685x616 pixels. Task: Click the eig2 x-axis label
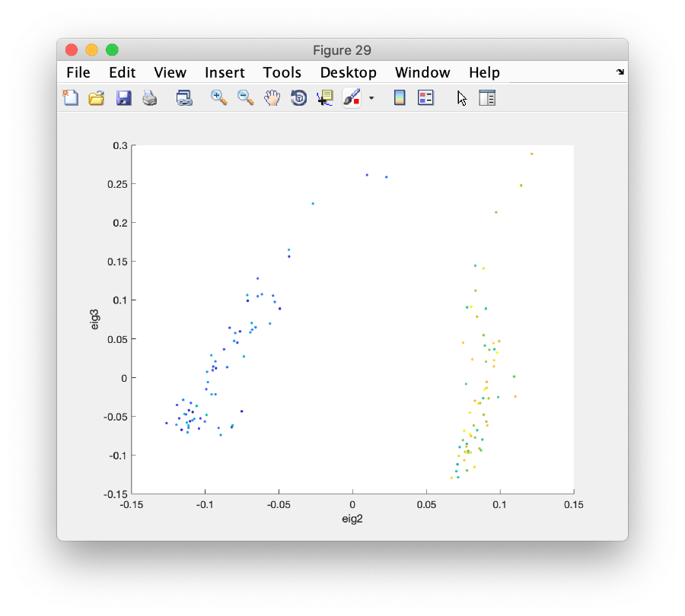pos(352,519)
